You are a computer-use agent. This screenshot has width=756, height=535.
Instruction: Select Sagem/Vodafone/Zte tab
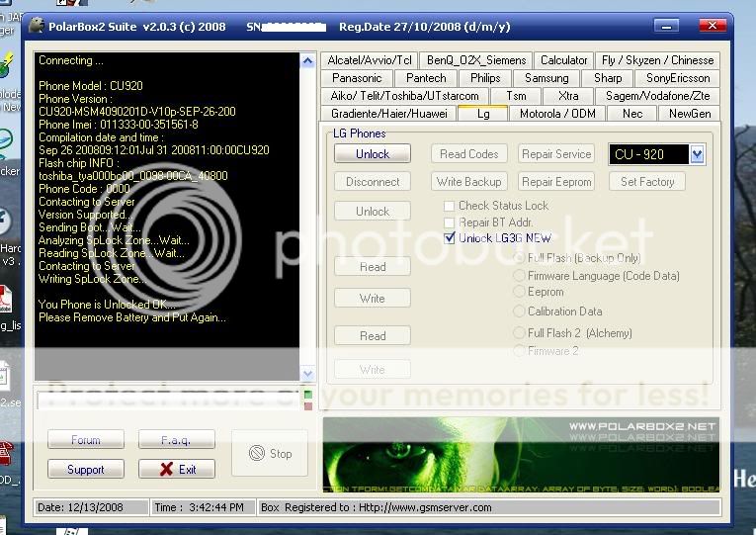657,96
